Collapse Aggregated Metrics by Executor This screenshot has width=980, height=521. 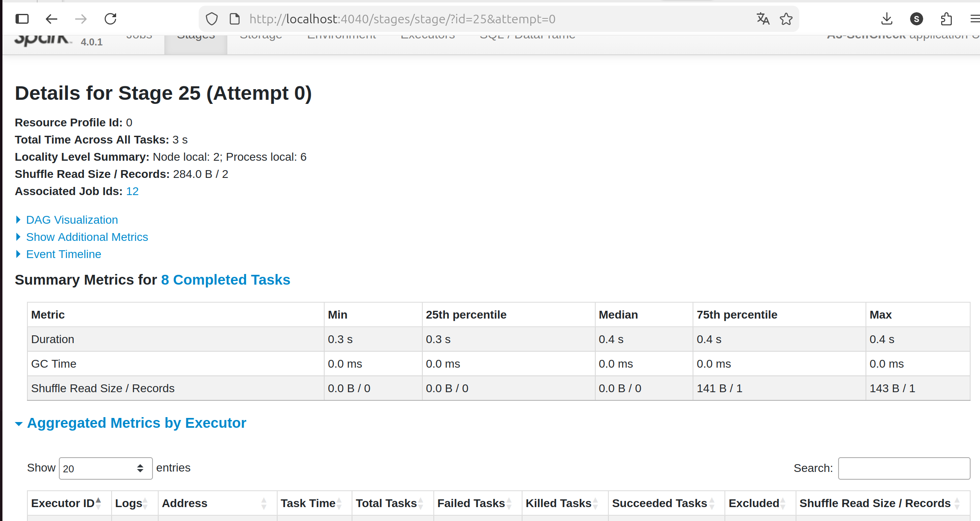(x=136, y=423)
